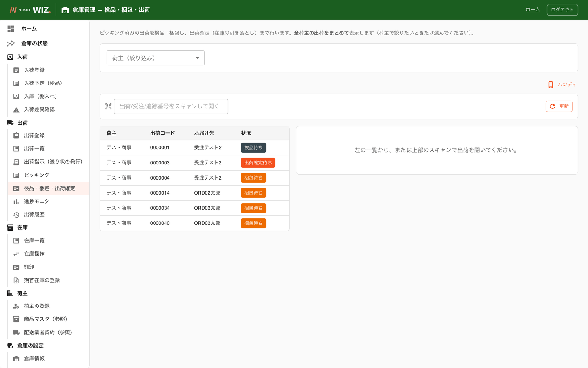Select shipment code 0000034
Viewport: 588px width, 368px height.
(160, 208)
